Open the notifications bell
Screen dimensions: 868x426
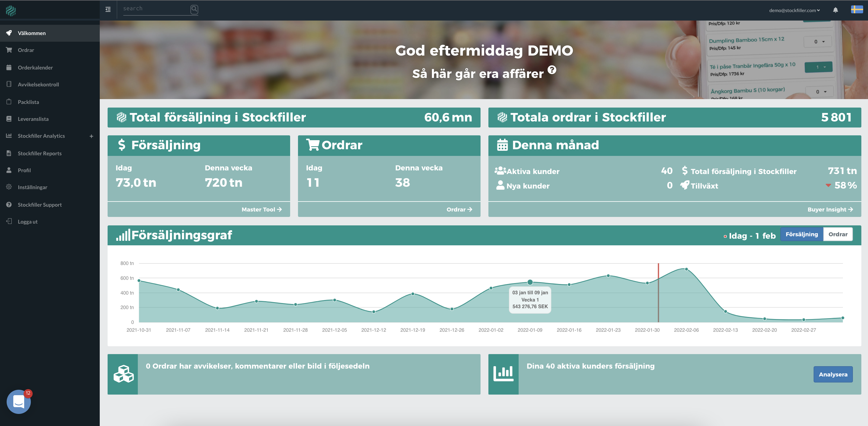pos(835,10)
